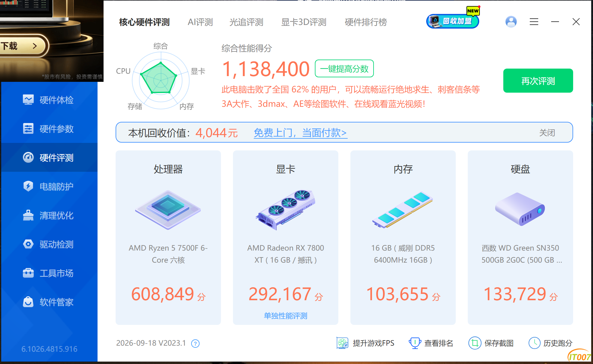593x364 pixels.
Task: Go to the 硬件排行榜 ranking tab
Action: coord(366,22)
